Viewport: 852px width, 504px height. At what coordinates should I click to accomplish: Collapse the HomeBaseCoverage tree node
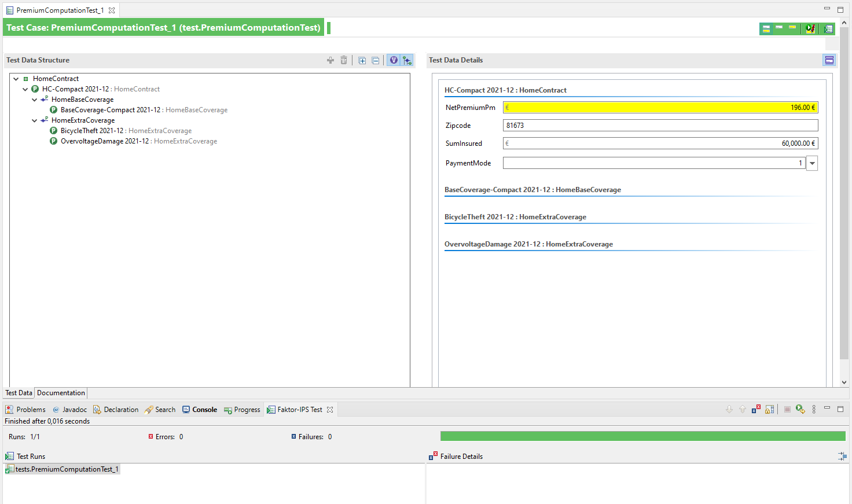(34, 99)
